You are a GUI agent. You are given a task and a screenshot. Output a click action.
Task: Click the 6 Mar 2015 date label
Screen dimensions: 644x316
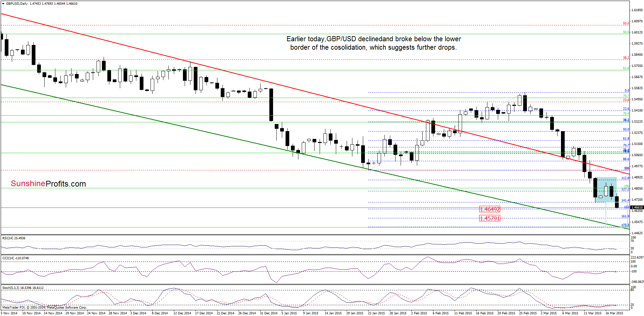570,313
